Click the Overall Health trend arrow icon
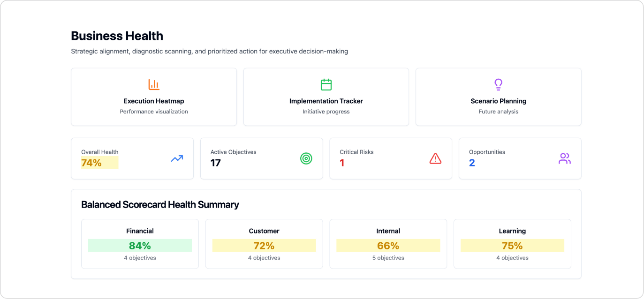644x299 pixels. pyautogui.click(x=177, y=159)
